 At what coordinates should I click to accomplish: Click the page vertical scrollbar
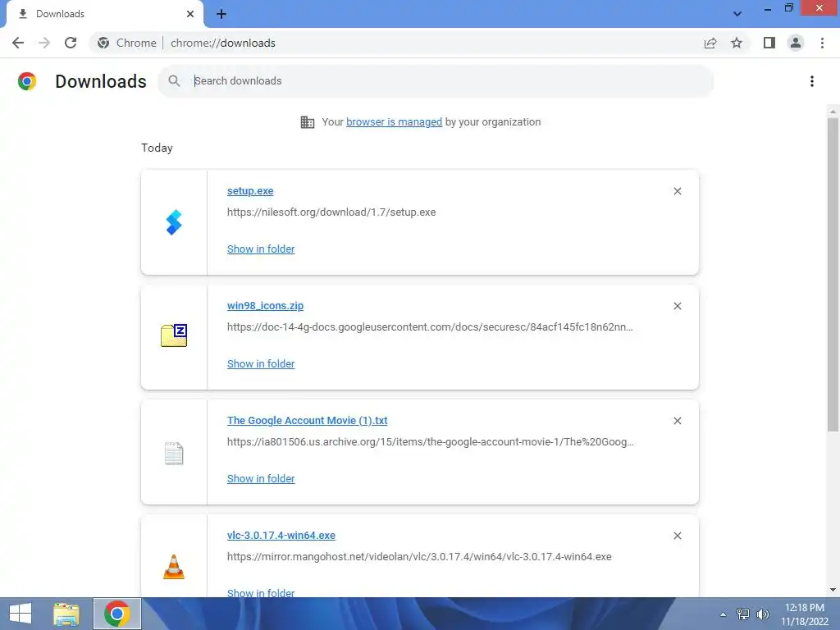(833, 273)
